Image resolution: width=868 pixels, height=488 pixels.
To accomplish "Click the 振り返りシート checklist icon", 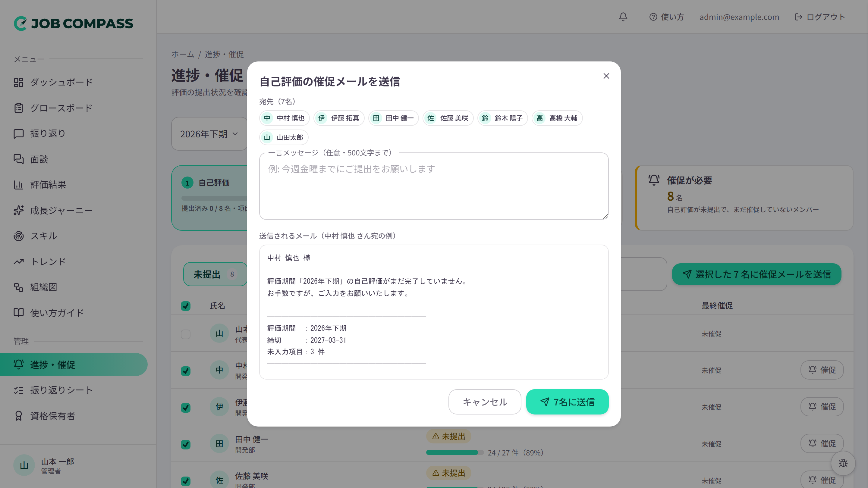I will [18, 390].
